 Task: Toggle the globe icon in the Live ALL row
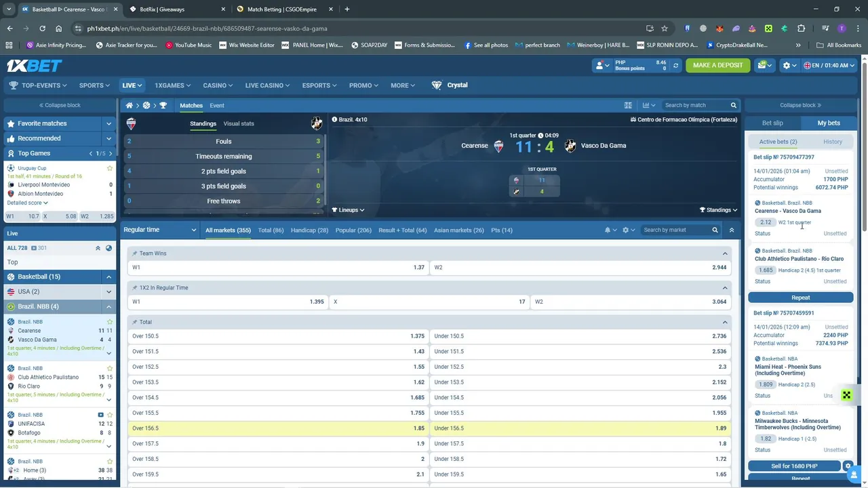pyautogui.click(x=109, y=248)
